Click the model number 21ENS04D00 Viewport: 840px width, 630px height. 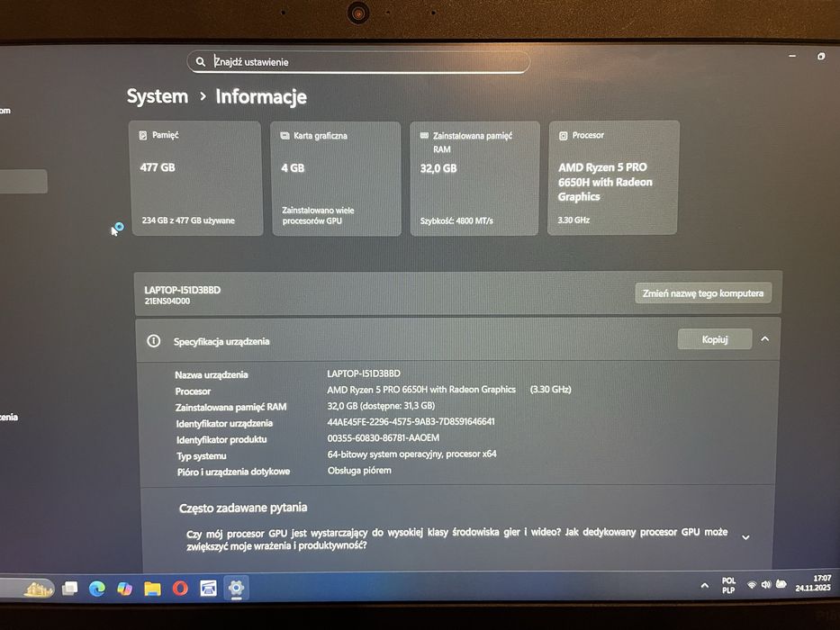coord(167,301)
